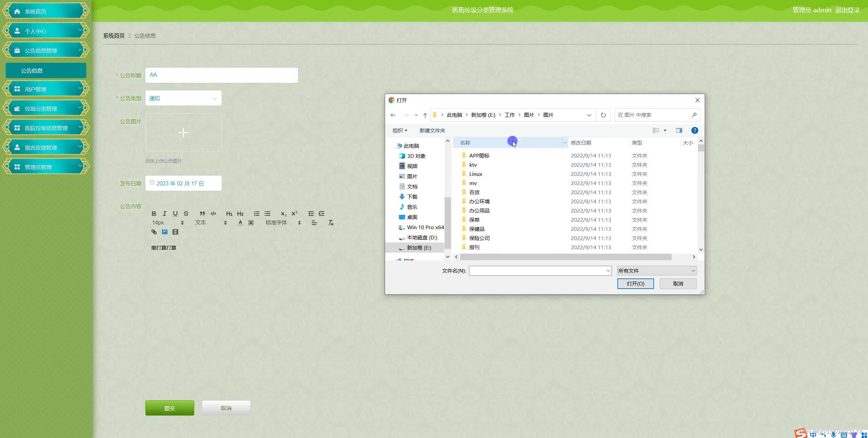Toggle the preview pane in file dialog
The height and width of the screenshot is (438, 868).
click(x=679, y=130)
